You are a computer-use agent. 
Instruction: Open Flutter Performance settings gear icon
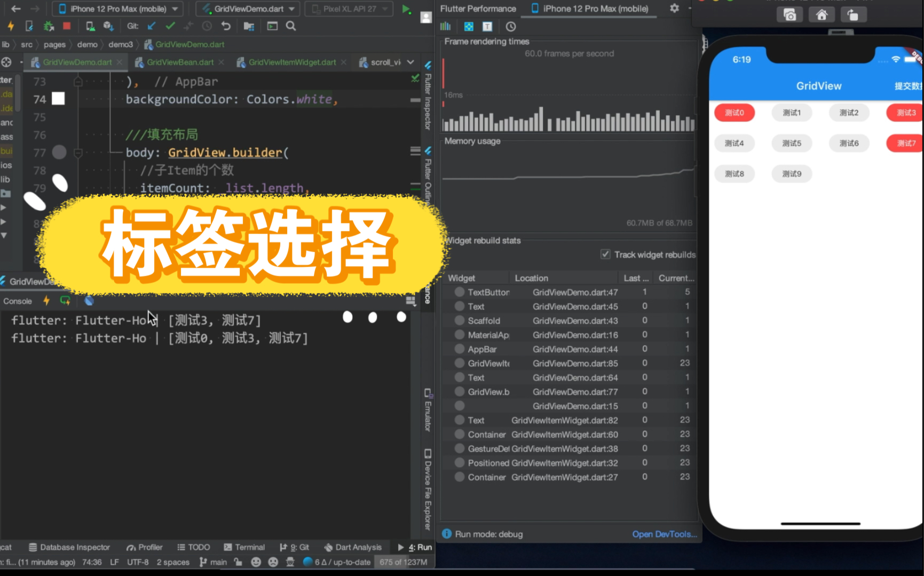(x=674, y=9)
